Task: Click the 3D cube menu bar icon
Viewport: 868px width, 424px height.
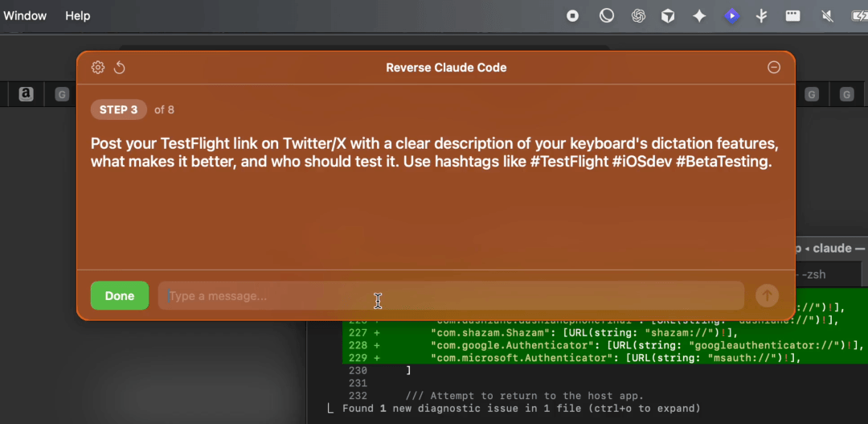Action: (x=668, y=16)
